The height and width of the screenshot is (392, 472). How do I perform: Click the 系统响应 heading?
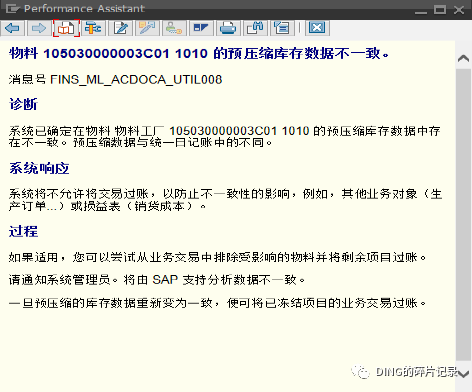coord(39,168)
